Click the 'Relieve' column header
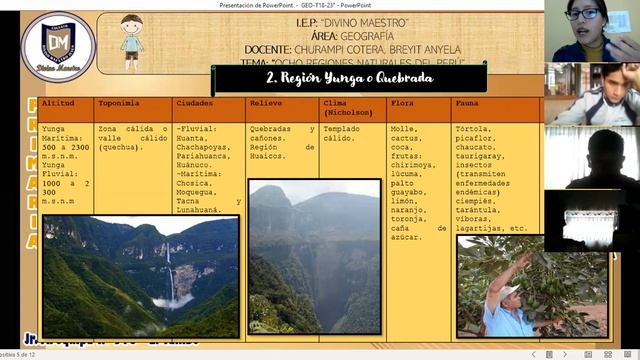Screen dimensions: 640x360 click(x=282, y=109)
